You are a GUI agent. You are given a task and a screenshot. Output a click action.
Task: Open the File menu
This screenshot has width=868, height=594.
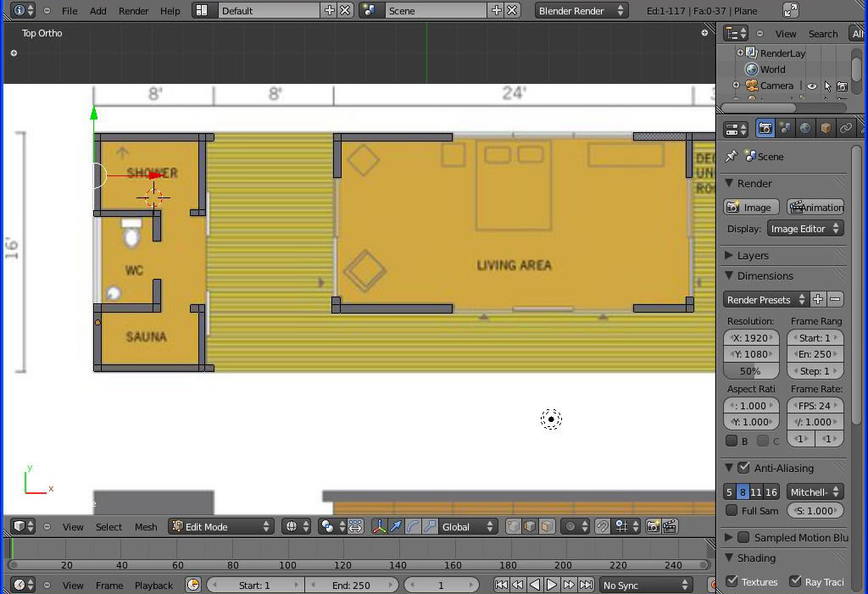70,11
